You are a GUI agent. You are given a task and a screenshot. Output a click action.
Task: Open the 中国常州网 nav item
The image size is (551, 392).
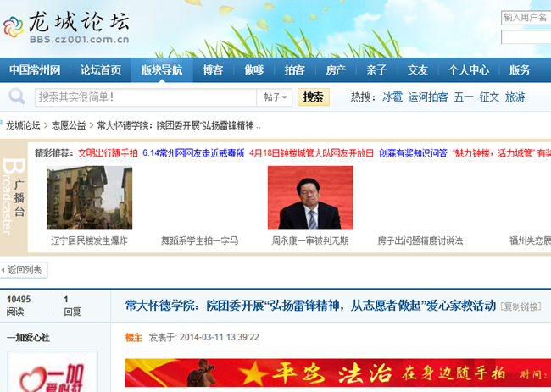[35, 69]
